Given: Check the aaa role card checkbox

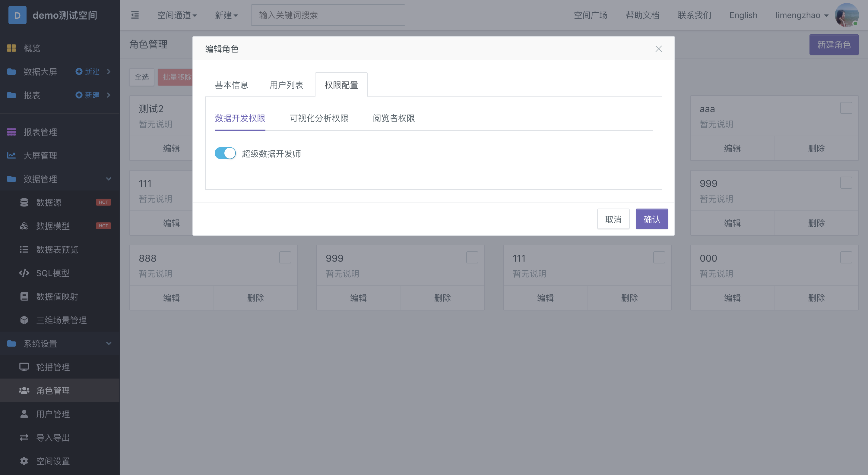Looking at the screenshot, I should [846, 108].
